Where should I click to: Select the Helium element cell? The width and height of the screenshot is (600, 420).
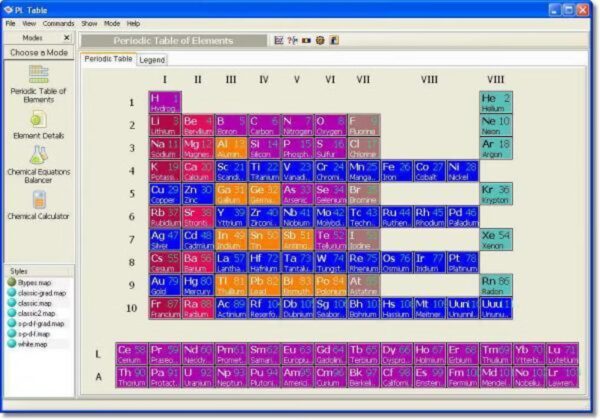pos(495,102)
